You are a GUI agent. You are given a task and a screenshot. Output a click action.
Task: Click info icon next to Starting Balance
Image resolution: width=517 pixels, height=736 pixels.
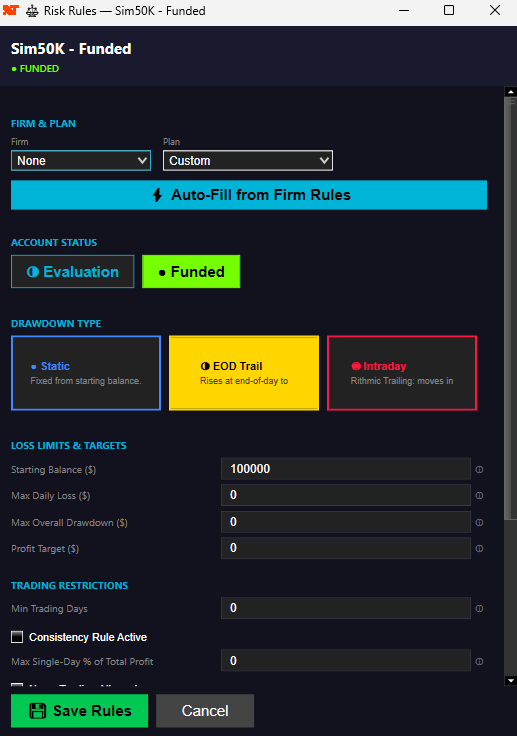click(479, 469)
